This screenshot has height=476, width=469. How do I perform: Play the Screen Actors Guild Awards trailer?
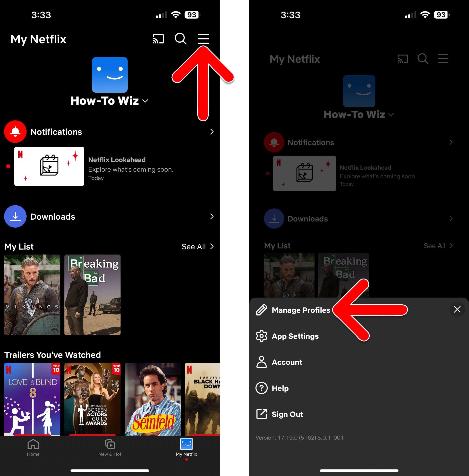[92, 399]
